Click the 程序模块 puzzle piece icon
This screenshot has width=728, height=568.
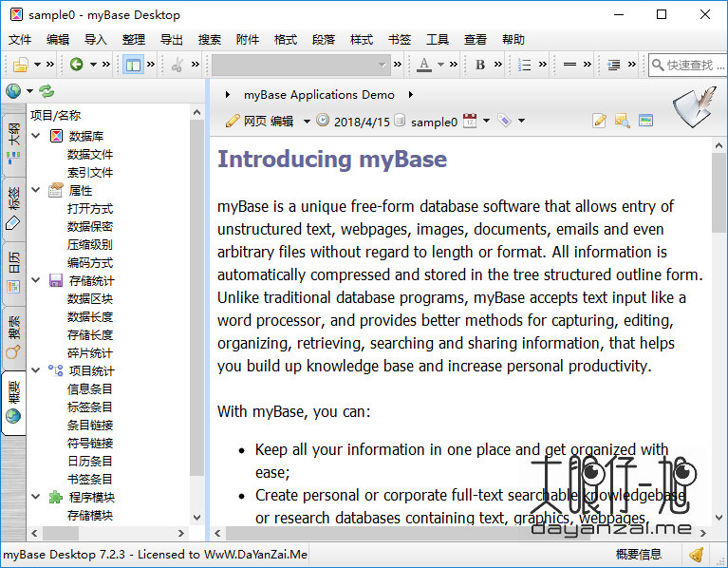pyautogui.click(x=56, y=497)
